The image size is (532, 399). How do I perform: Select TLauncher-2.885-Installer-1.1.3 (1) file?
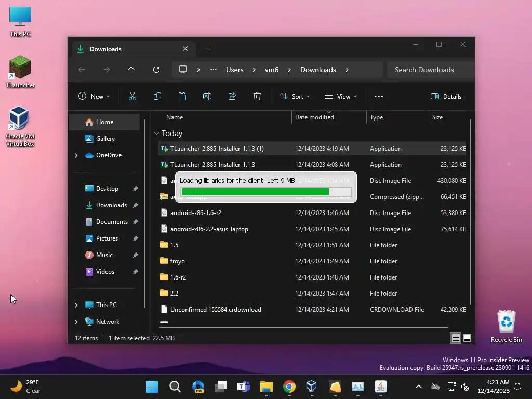tap(312, 149)
